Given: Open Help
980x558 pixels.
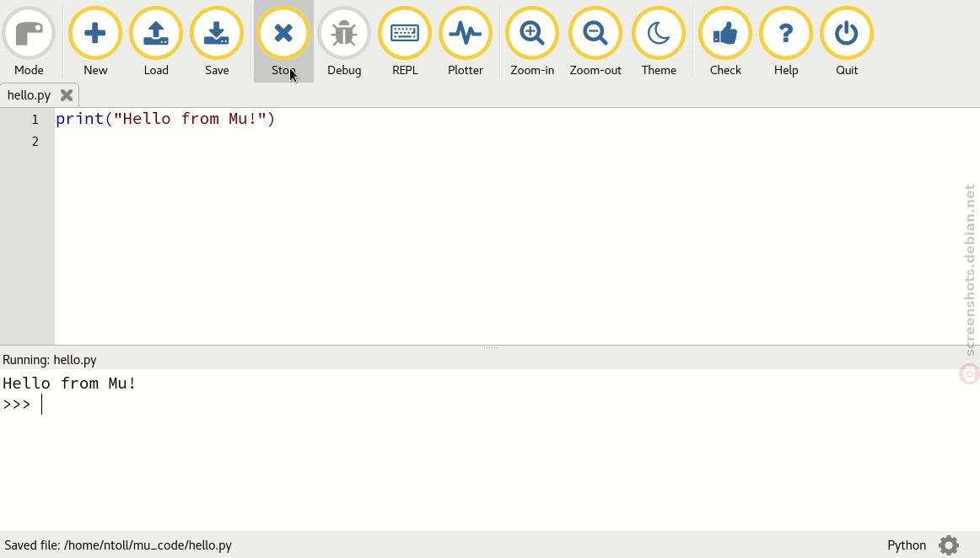Looking at the screenshot, I should [786, 41].
